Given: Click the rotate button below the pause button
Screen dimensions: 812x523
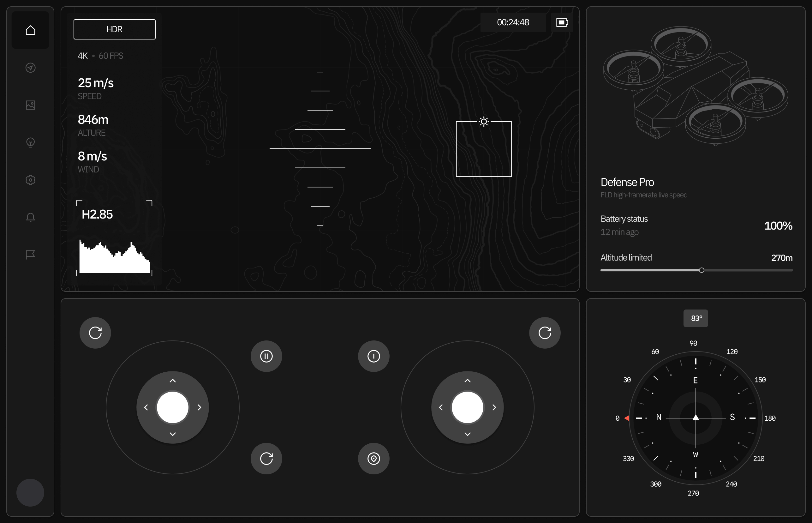Looking at the screenshot, I should 266,459.
